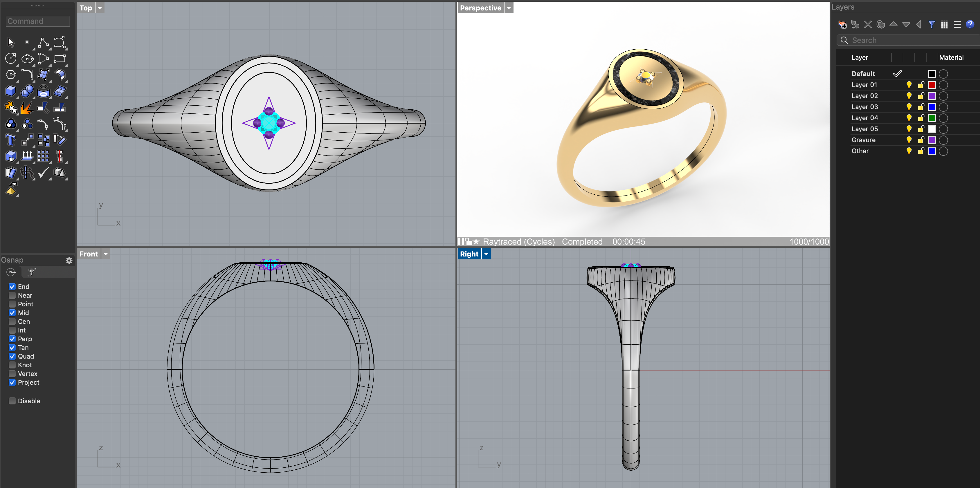Open the Perspective viewport dropdown menu
980x488 pixels.
click(509, 8)
